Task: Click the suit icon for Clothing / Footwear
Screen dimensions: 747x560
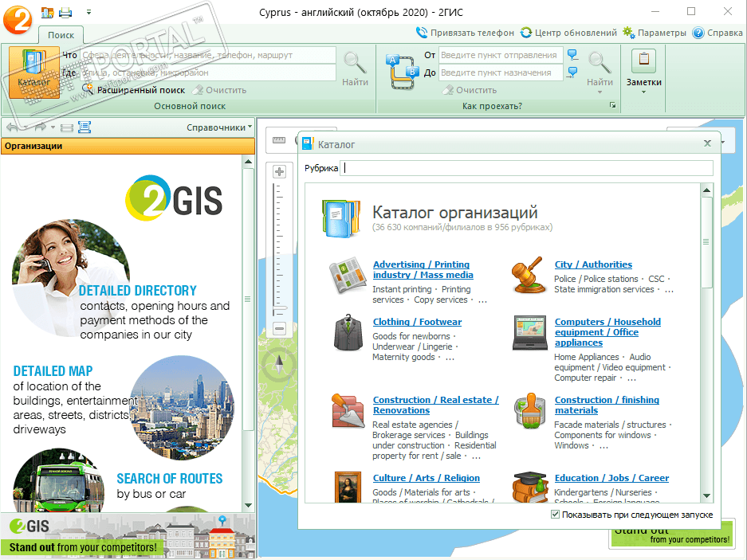Action: pos(348,332)
